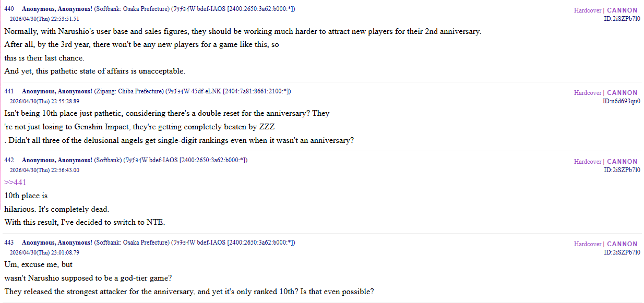Click CANNON link on post 441

pyautogui.click(x=622, y=93)
